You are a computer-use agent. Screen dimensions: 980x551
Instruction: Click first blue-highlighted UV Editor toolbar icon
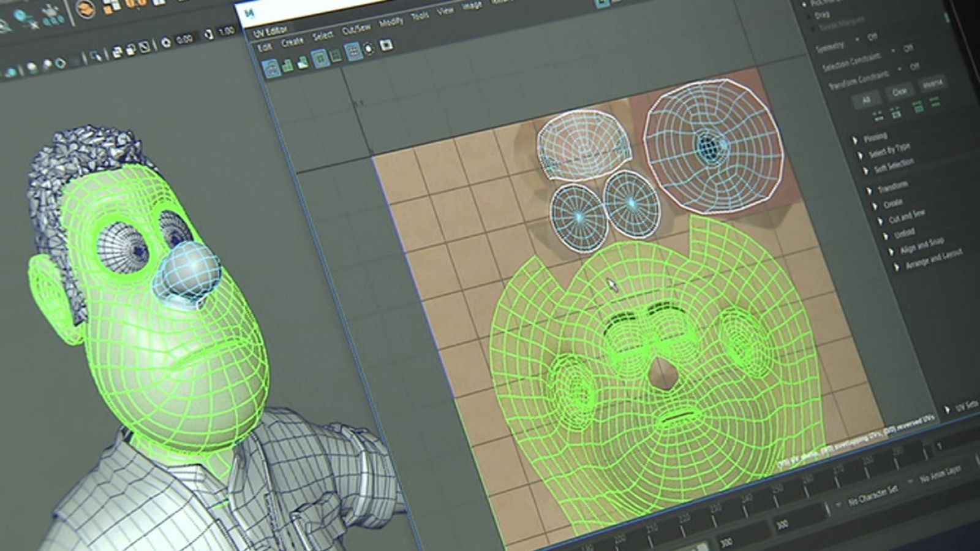point(271,68)
